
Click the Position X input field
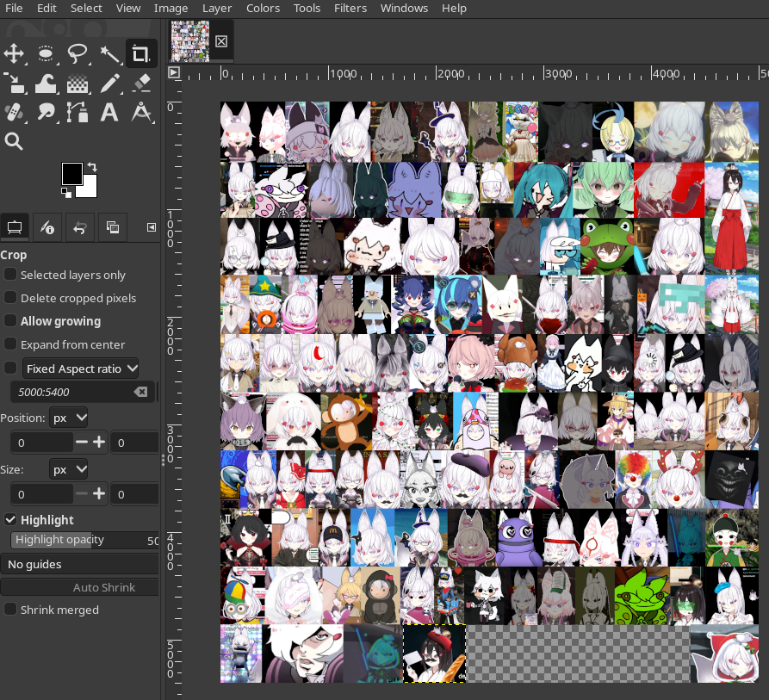click(x=42, y=443)
